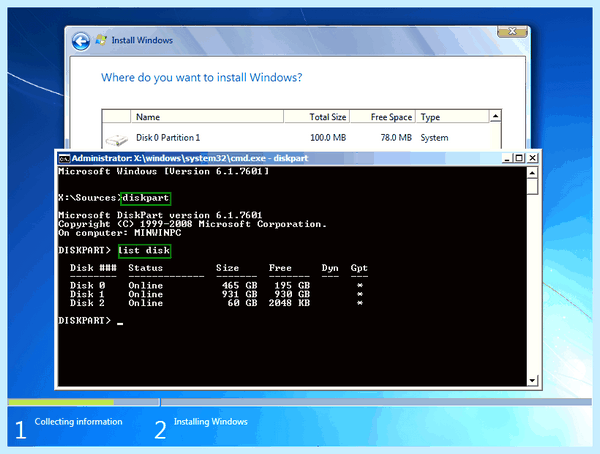Screen dimensions: 600x454
Task: Click the Disk 1 row in the diskpart output
Action: coord(217,294)
